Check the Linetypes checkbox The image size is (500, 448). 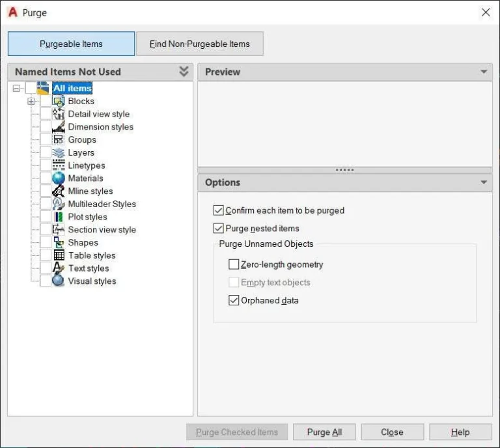[46, 165]
